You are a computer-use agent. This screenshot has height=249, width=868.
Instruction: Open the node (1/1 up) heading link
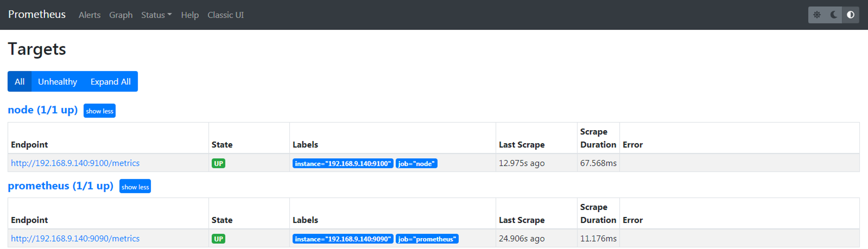(x=43, y=110)
